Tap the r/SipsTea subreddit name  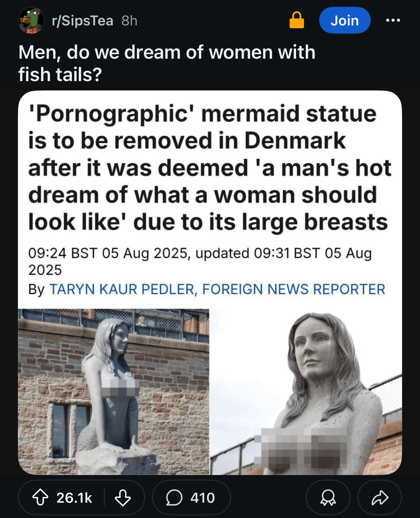click(83, 21)
